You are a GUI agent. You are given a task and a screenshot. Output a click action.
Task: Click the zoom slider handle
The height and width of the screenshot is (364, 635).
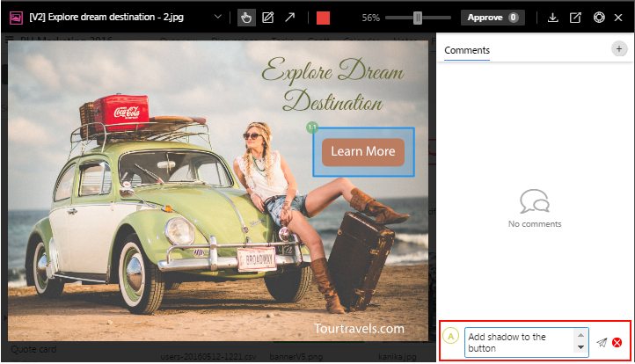(418, 18)
